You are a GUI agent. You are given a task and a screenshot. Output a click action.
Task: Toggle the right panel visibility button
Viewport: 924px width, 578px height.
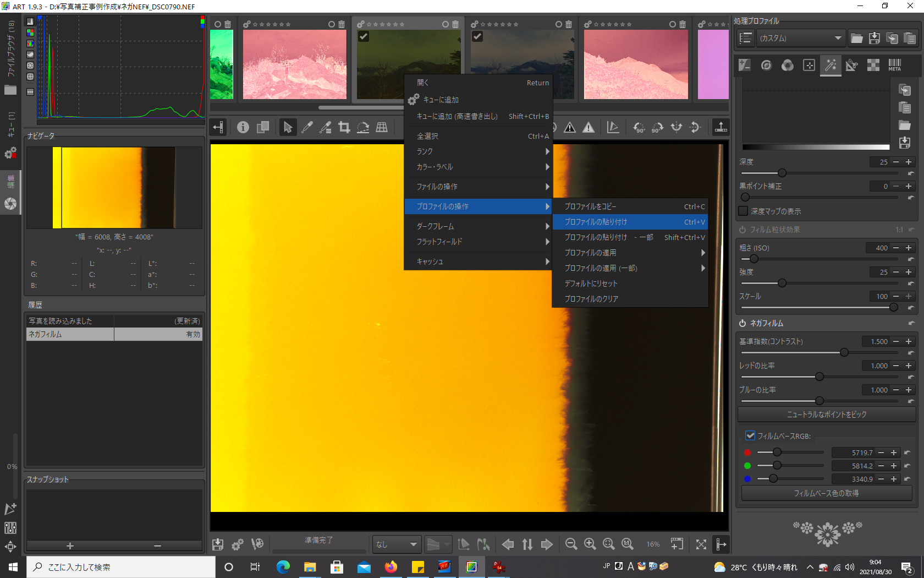pyautogui.click(x=721, y=544)
